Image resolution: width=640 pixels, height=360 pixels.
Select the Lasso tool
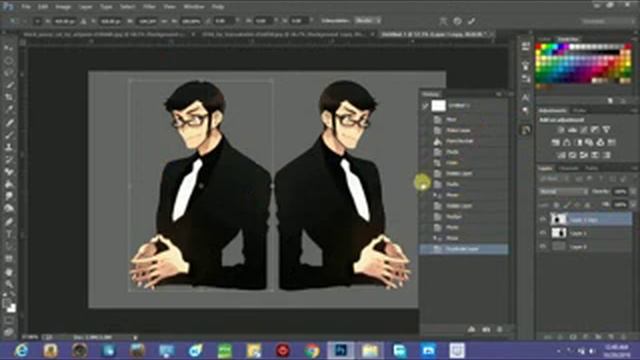(9, 73)
